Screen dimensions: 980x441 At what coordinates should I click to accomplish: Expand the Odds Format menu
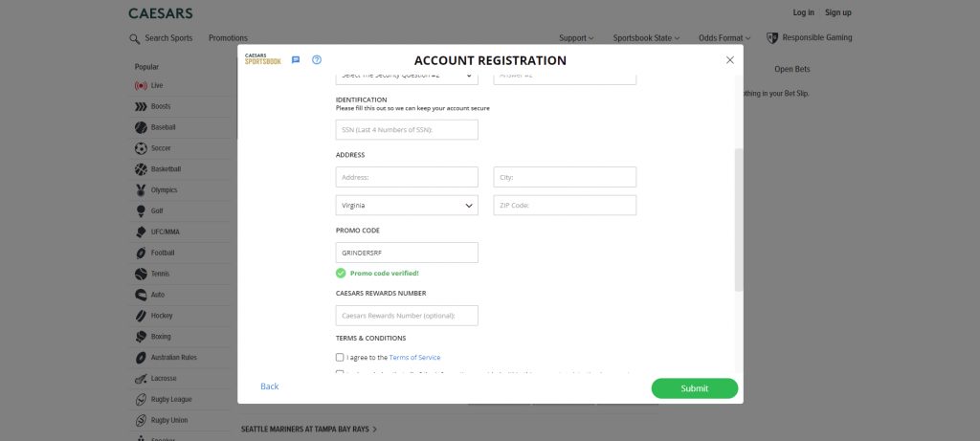click(724, 38)
